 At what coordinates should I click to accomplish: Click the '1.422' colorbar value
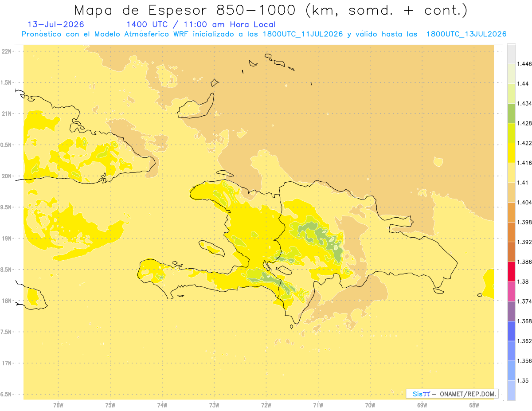click(x=524, y=143)
